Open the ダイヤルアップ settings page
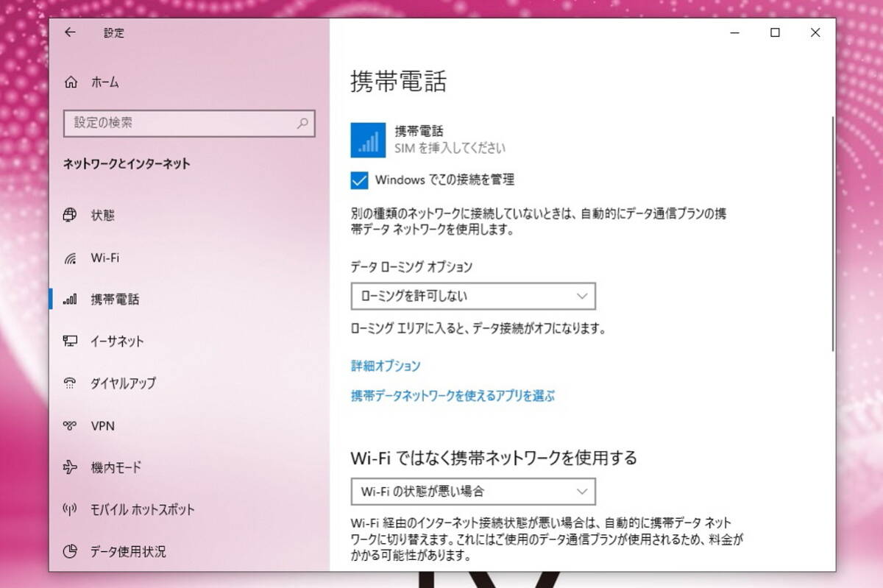 189,383
